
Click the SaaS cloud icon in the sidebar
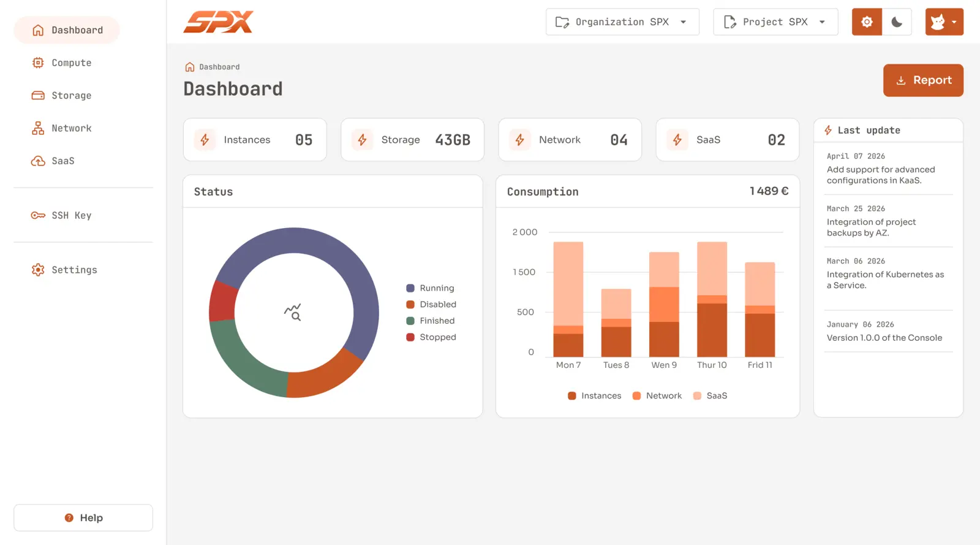(x=38, y=161)
